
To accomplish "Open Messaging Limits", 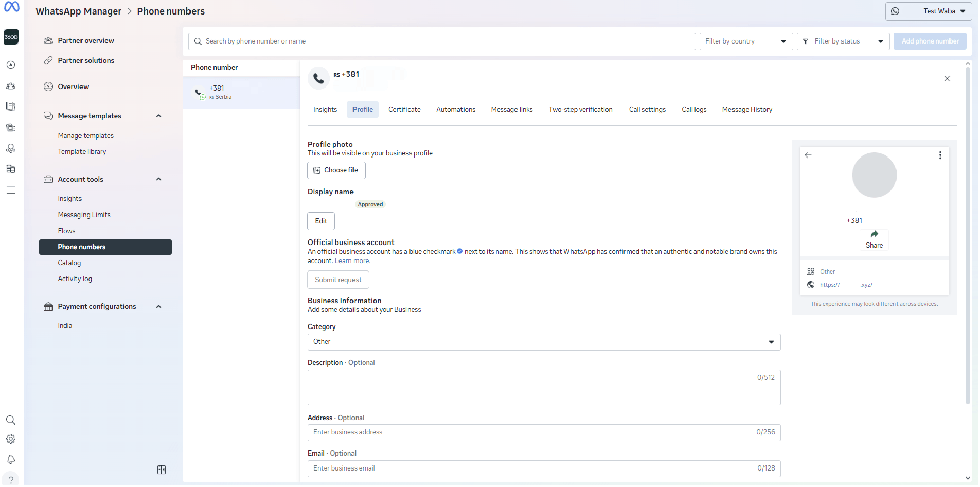I will point(84,215).
